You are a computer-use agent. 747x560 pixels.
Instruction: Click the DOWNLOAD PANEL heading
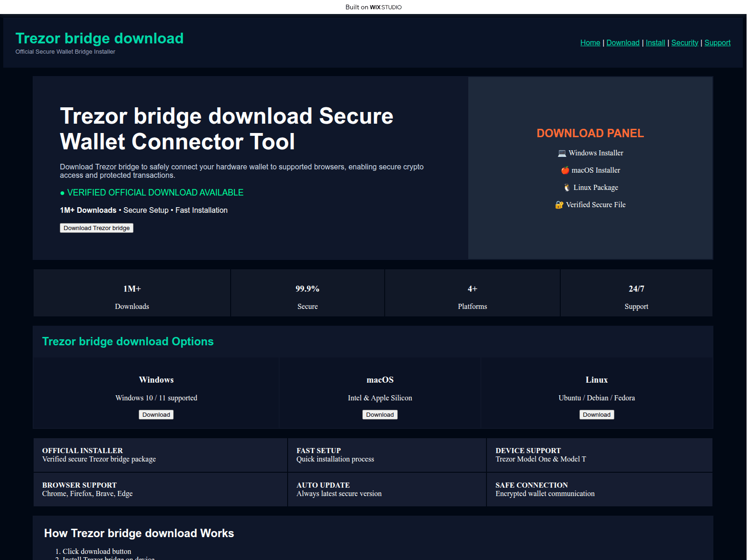click(590, 133)
